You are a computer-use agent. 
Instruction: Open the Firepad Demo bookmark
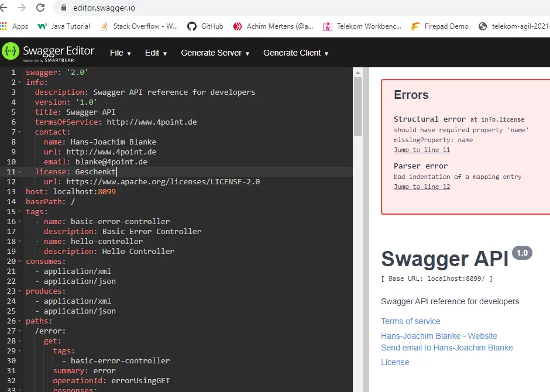440,26
